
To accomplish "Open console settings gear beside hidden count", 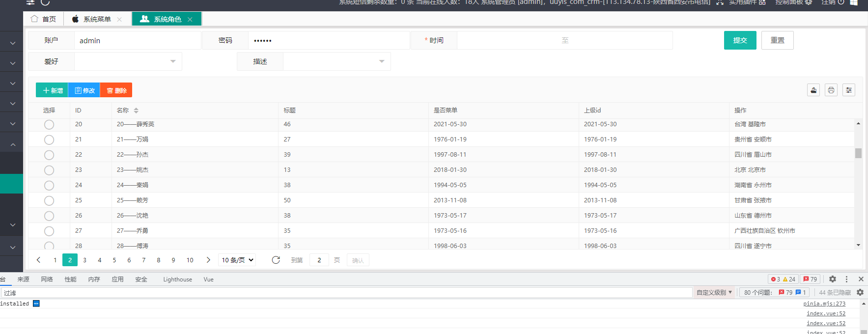I will pos(860,292).
